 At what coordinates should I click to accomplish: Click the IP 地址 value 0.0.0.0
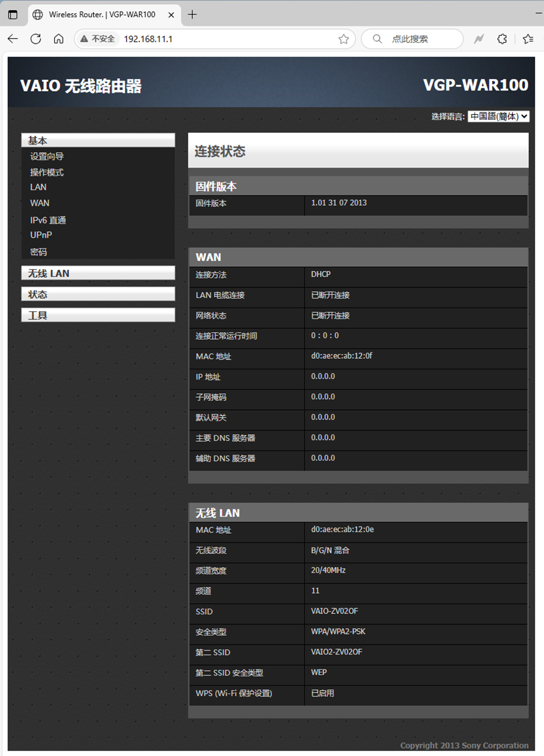[323, 376]
